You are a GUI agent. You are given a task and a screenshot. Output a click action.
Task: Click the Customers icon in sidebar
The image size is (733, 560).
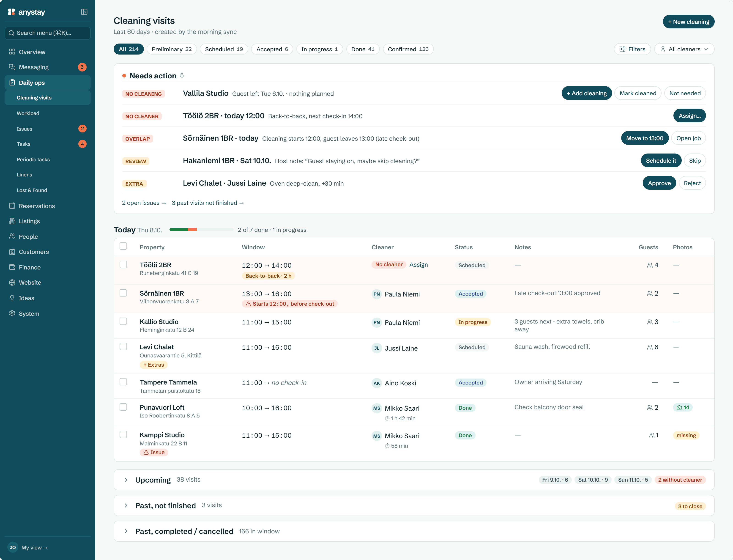click(x=12, y=252)
